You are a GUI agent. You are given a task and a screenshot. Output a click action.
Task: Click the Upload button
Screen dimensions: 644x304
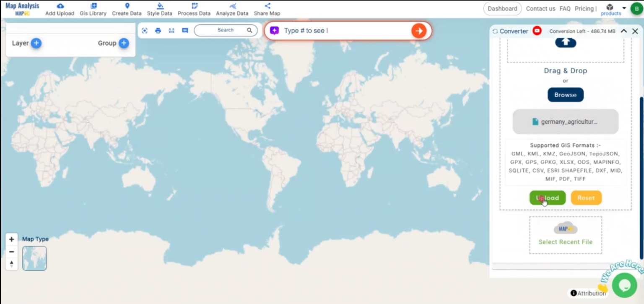pyautogui.click(x=548, y=197)
